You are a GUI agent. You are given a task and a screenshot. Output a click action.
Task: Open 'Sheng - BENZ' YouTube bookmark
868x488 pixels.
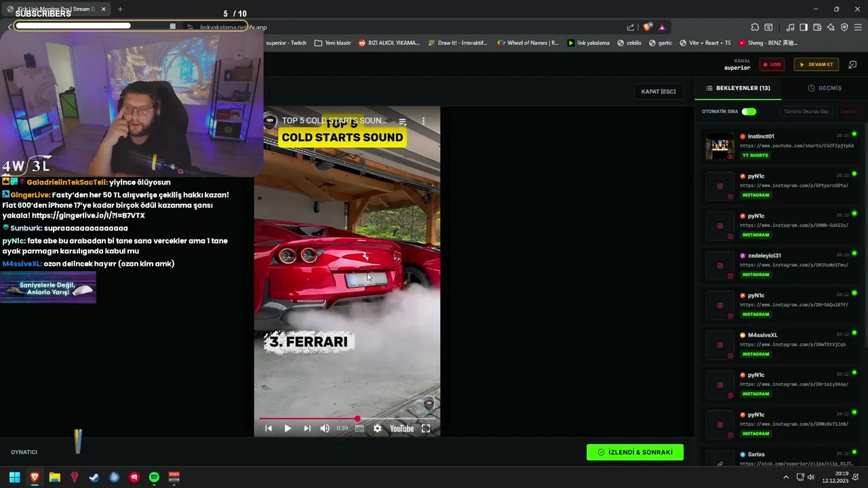coord(768,43)
